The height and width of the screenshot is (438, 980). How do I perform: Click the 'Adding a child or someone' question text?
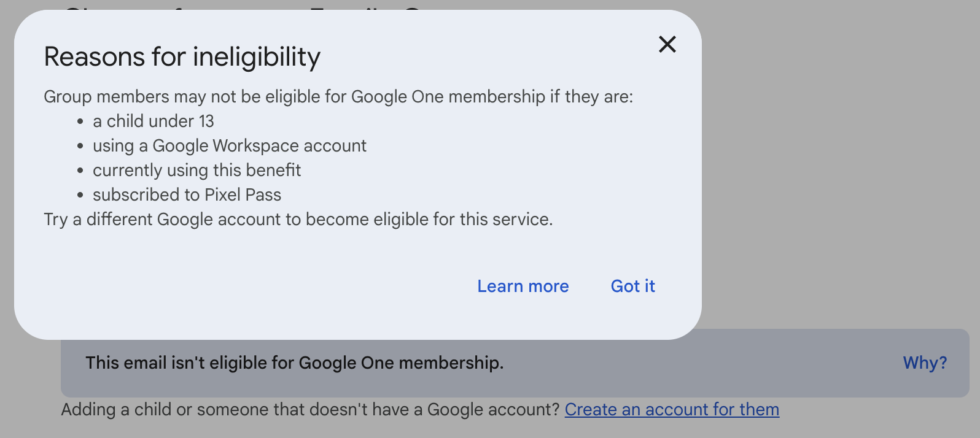click(310, 409)
